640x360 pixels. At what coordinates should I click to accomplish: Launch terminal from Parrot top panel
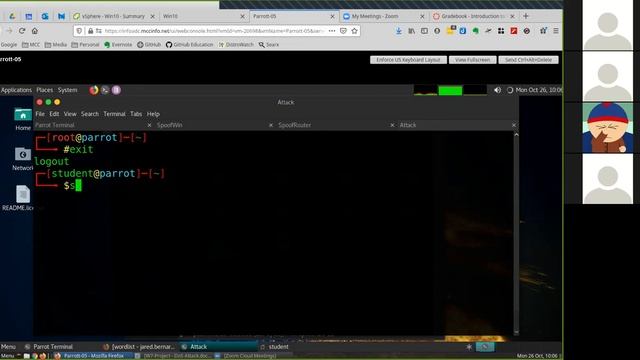pyautogui.click(x=105, y=90)
